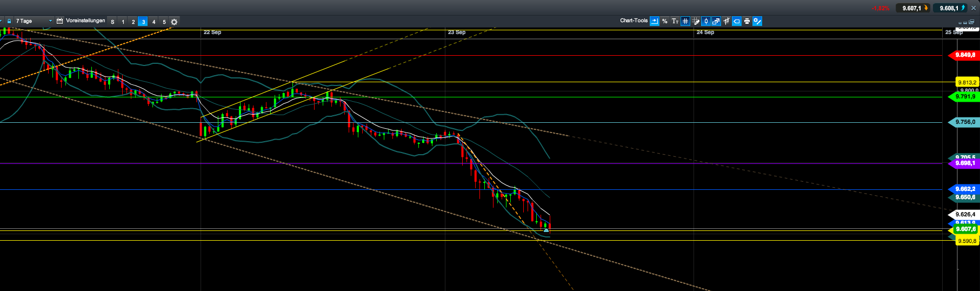Close the chart with the X icon
Viewport: 980px width, 291px height.
[974, 8]
